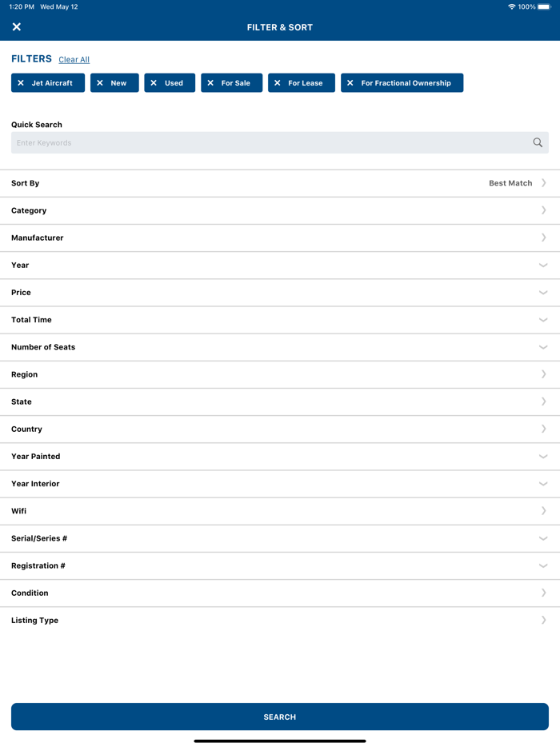560x747 pixels.
Task: Expand the Total Time filter section
Action: coord(280,320)
